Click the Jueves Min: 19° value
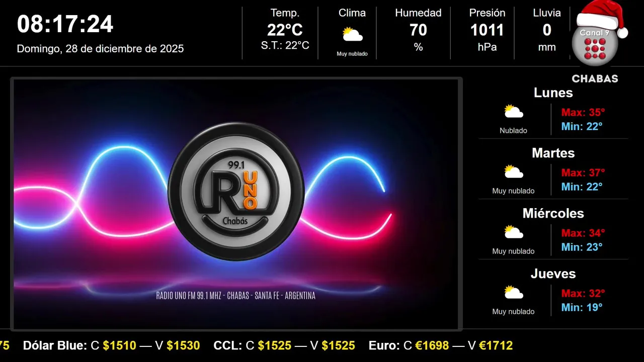This screenshot has width=644, height=362. 582,307
